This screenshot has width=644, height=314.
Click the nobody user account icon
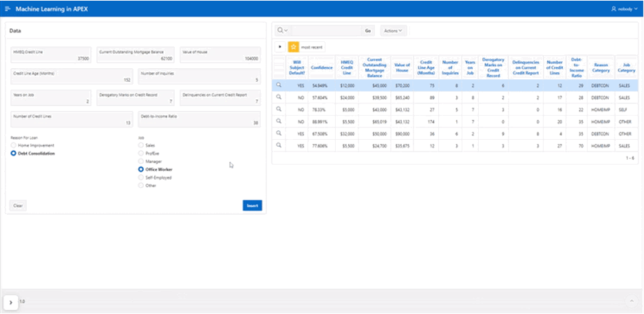point(614,9)
